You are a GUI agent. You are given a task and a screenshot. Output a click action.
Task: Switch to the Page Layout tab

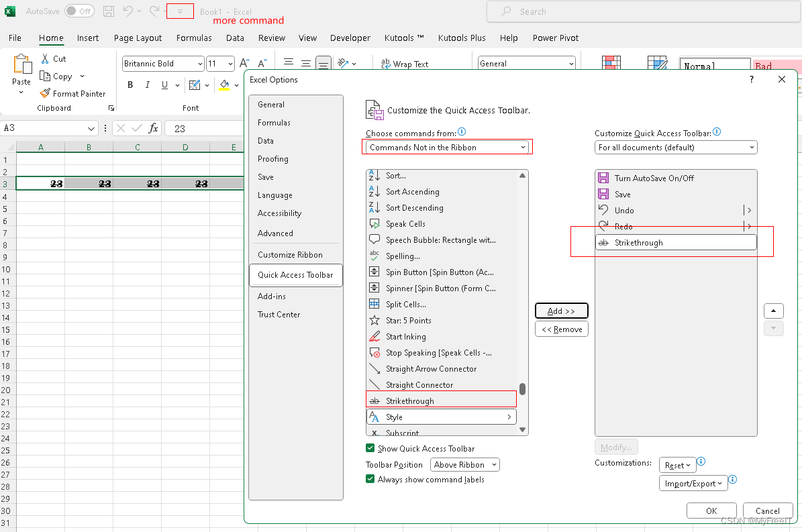pos(138,38)
